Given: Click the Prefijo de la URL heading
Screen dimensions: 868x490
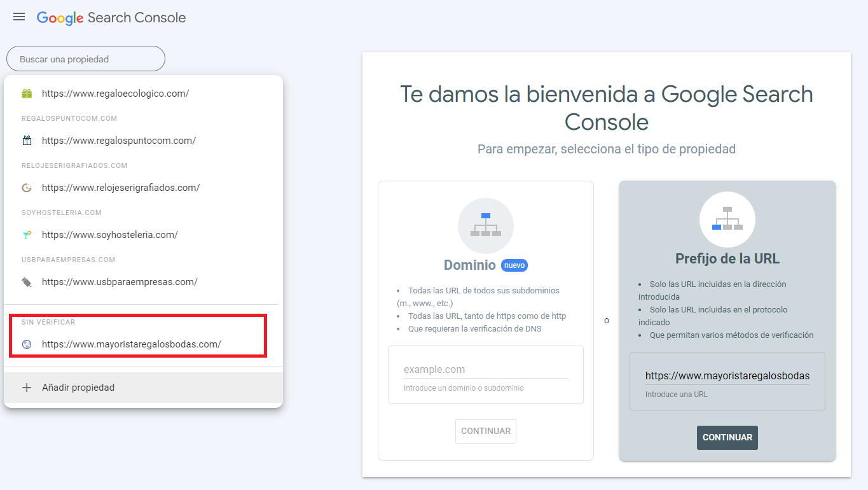Looking at the screenshot, I should pyautogui.click(x=727, y=259).
